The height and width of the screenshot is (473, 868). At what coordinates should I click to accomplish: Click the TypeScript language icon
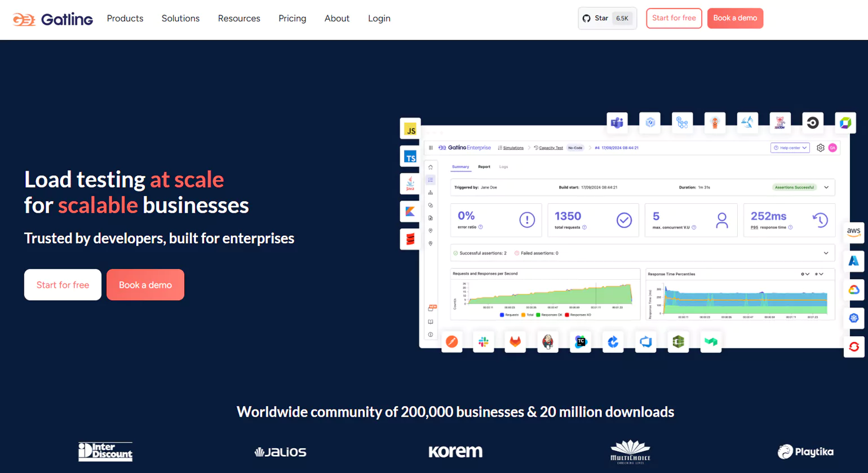410,157
